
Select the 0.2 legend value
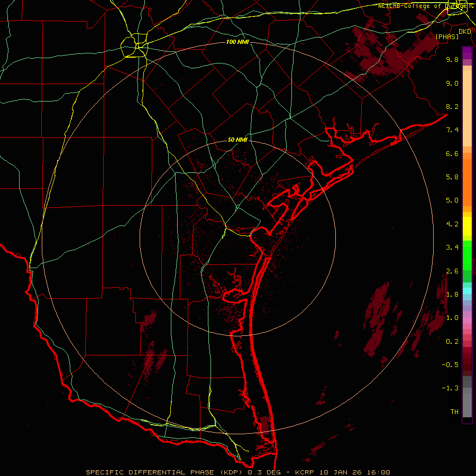(x=452, y=342)
